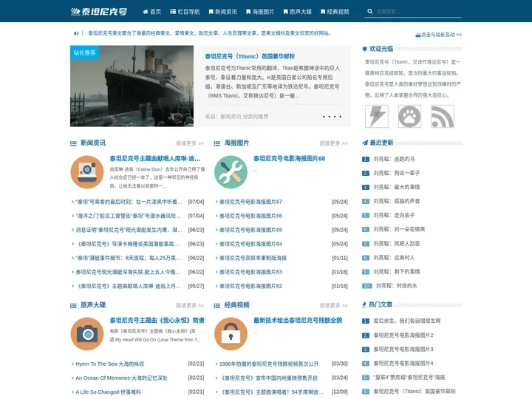Open popular article “复联4”票房超“泰坦尼克号”海报
This screenshot has width=532, height=399.
pos(409,378)
